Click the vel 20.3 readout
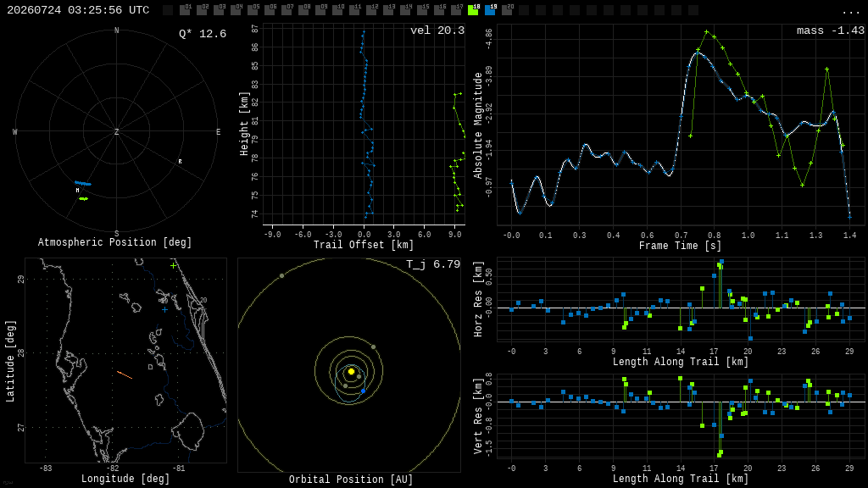The image size is (868, 488). (x=437, y=30)
